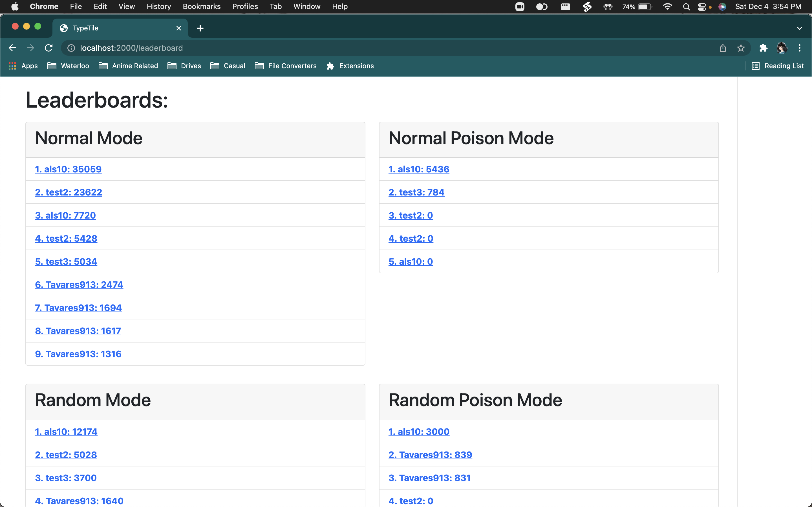Open the History menu
812x507 pixels.
tap(158, 7)
